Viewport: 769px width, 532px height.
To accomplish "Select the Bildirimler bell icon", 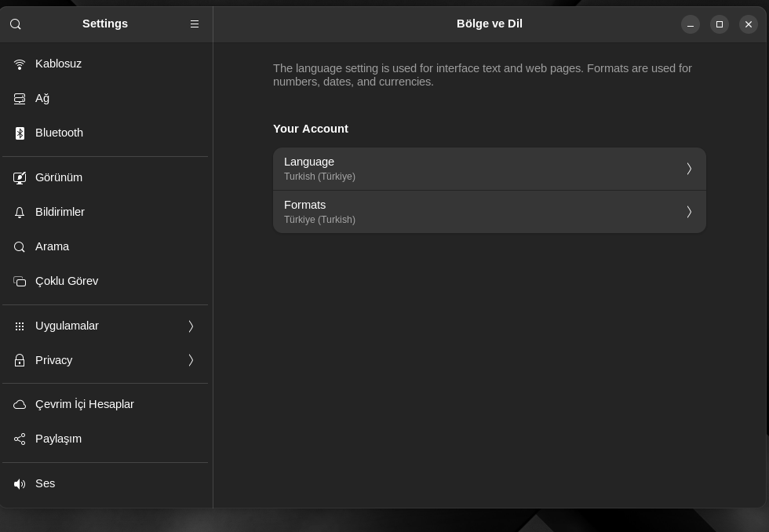I will coord(20,213).
